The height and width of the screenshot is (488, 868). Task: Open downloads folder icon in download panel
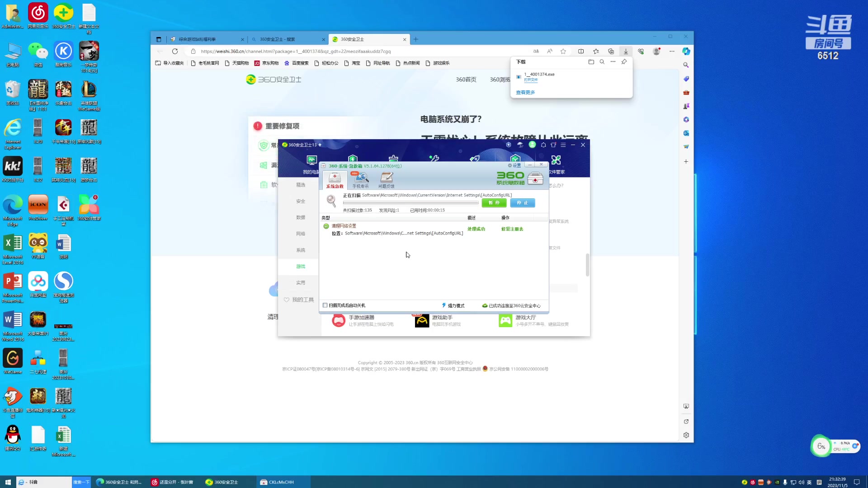[x=591, y=62]
